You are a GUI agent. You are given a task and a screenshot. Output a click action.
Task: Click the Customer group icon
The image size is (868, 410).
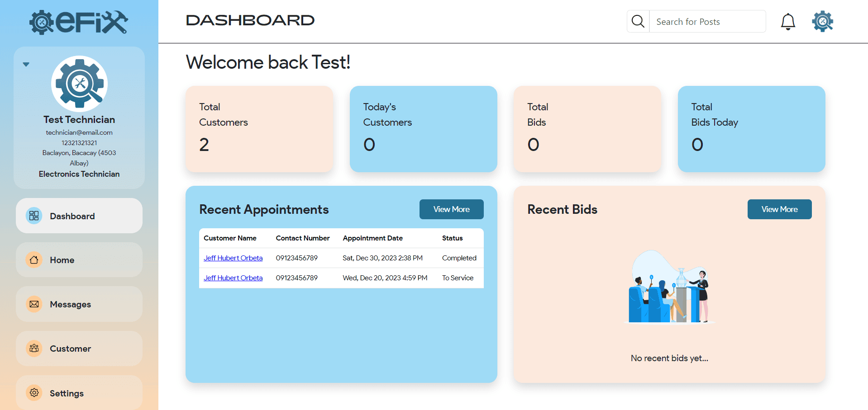(34, 349)
